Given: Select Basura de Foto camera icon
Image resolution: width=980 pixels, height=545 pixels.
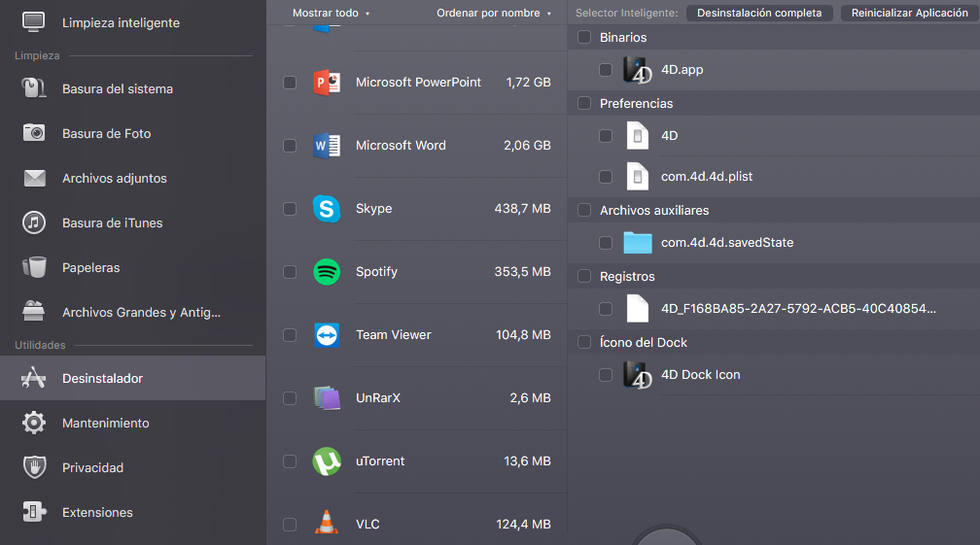Looking at the screenshot, I should pos(34,133).
